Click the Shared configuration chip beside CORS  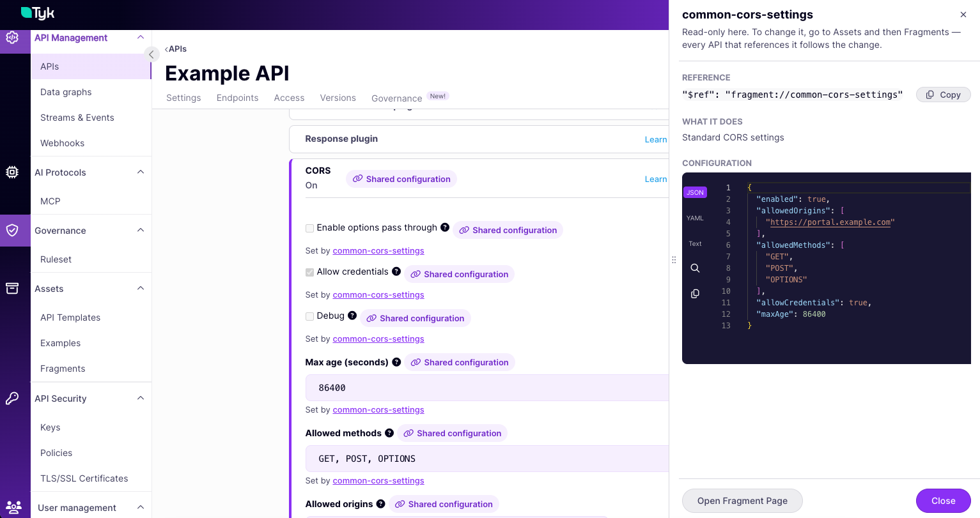click(401, 179)
